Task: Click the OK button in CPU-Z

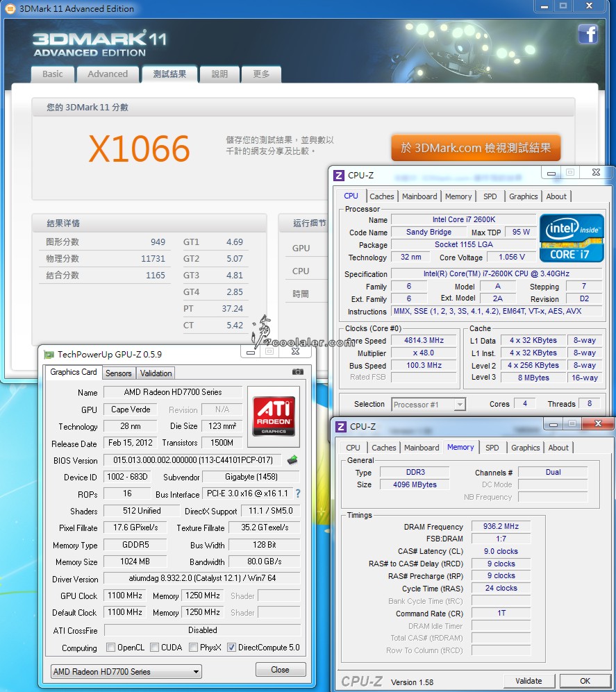Action: point(585,681)
